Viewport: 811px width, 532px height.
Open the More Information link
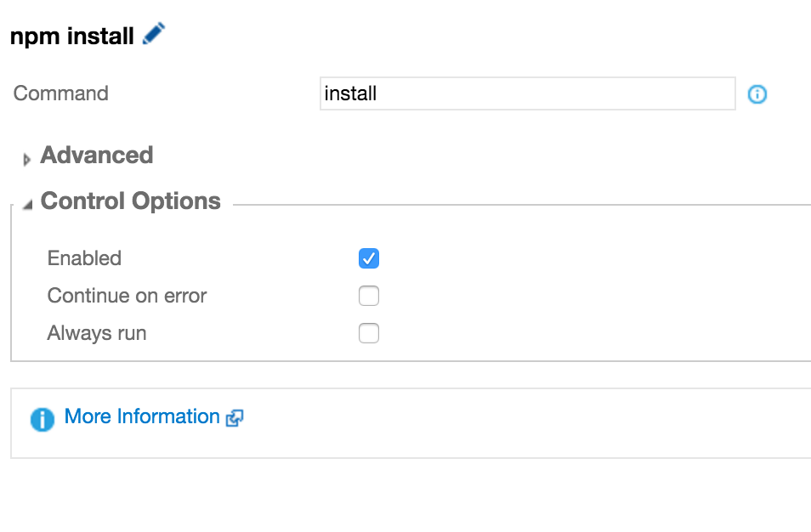(x=142, y=416)
